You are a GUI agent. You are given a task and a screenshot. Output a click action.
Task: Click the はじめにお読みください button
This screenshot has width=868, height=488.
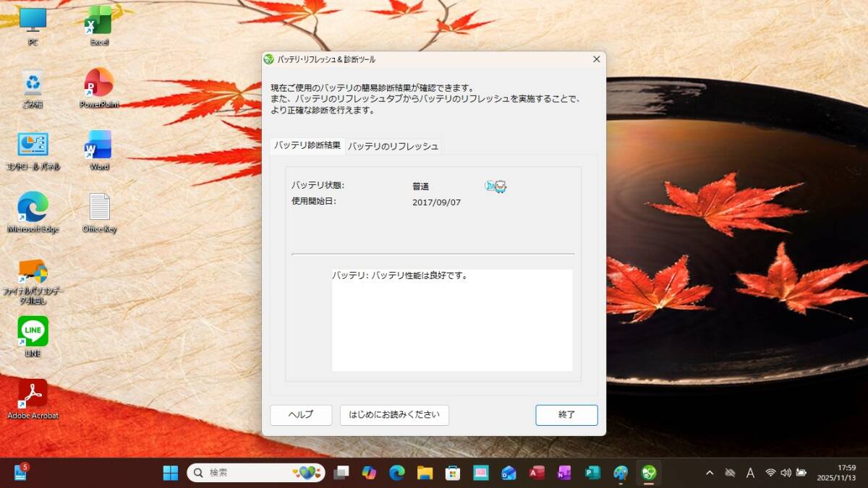(393, 415)
